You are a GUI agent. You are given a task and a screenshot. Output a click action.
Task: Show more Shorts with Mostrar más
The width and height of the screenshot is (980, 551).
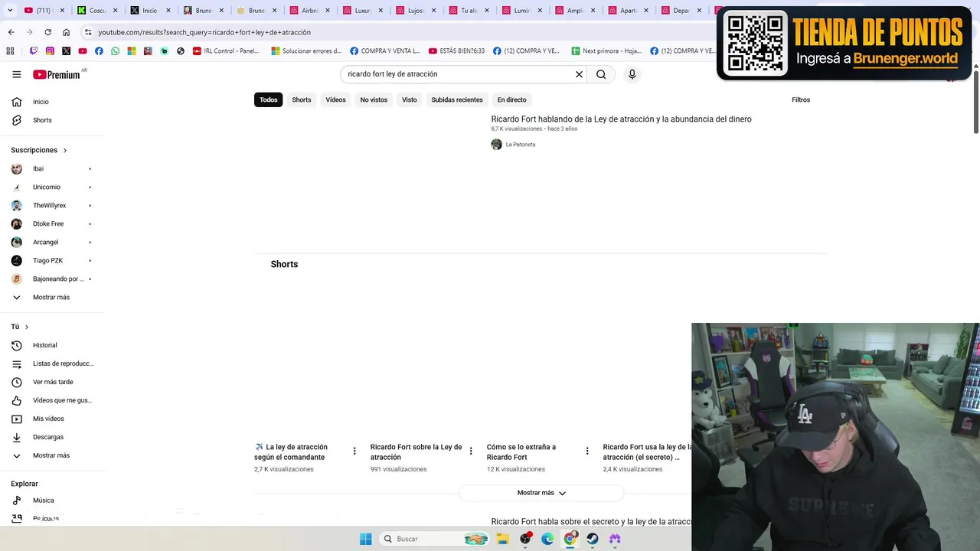[x=541, y=493]
